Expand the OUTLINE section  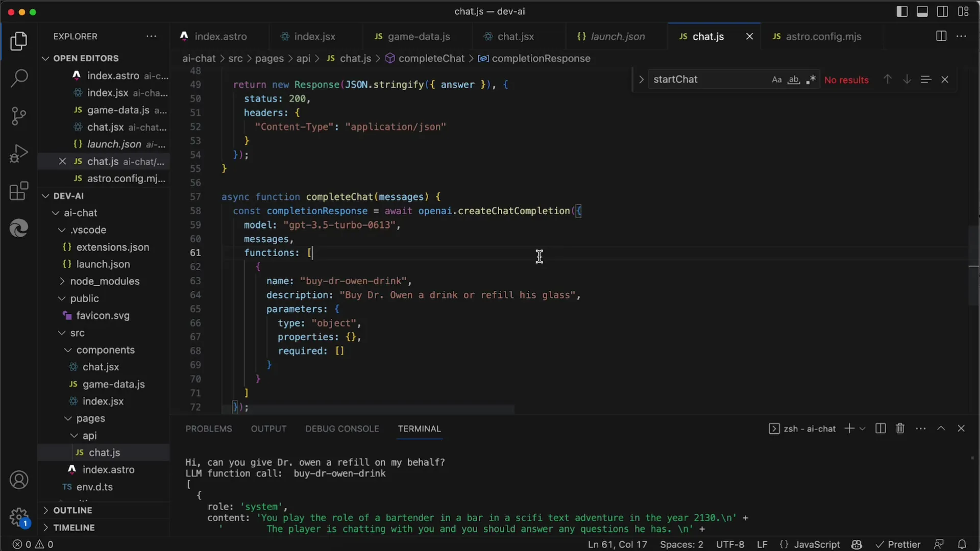click(103, 510)
